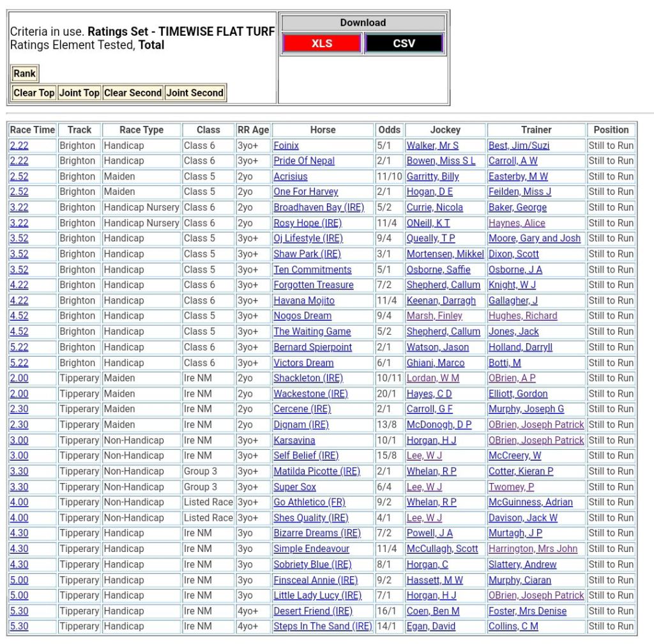Select the Clear Top filter
654x644 pixels.
[34, 93]
